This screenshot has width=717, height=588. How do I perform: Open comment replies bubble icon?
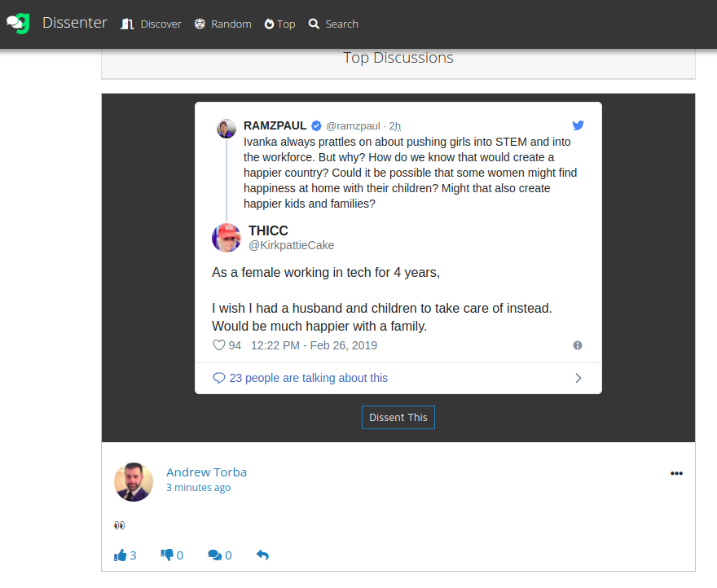214,555
